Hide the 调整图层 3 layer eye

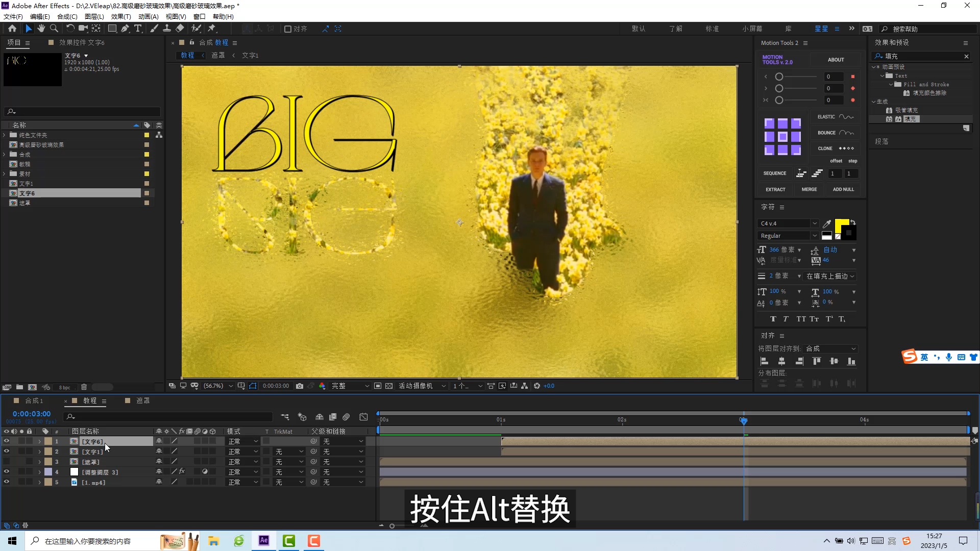pos(7,472)
